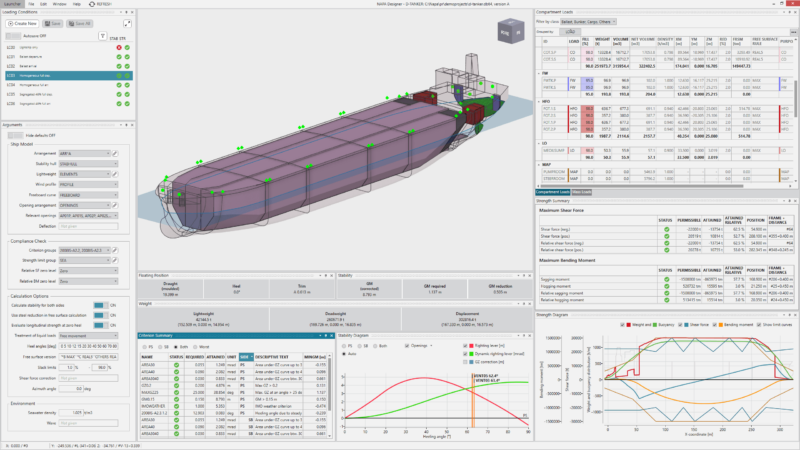Open Relative SF zero level dropdown
The image size is (800, 450).
point(88,270)
